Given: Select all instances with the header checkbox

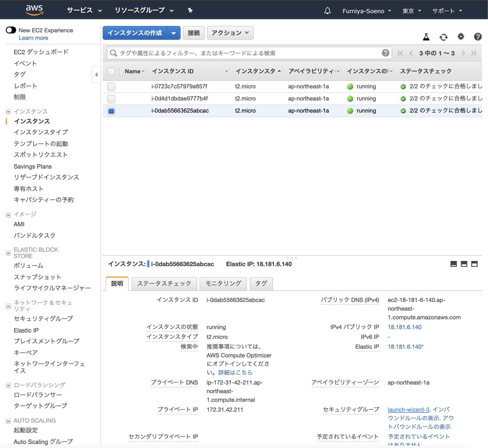Looking at the screenshot, I should point(111,71).
